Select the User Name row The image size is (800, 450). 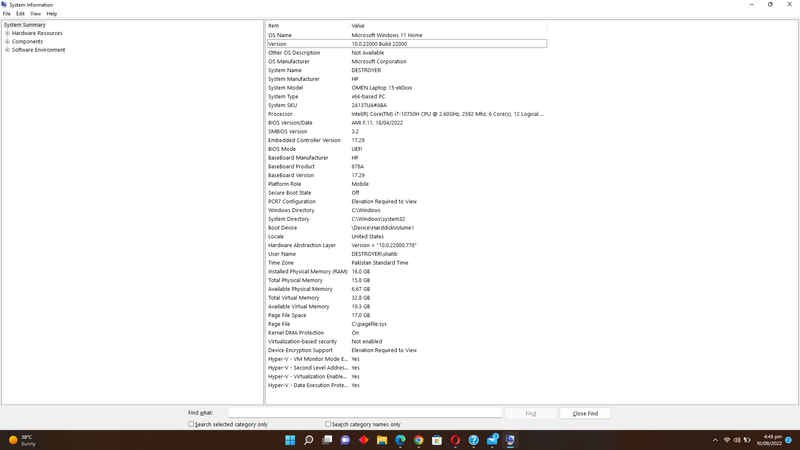tap(407, 254)
